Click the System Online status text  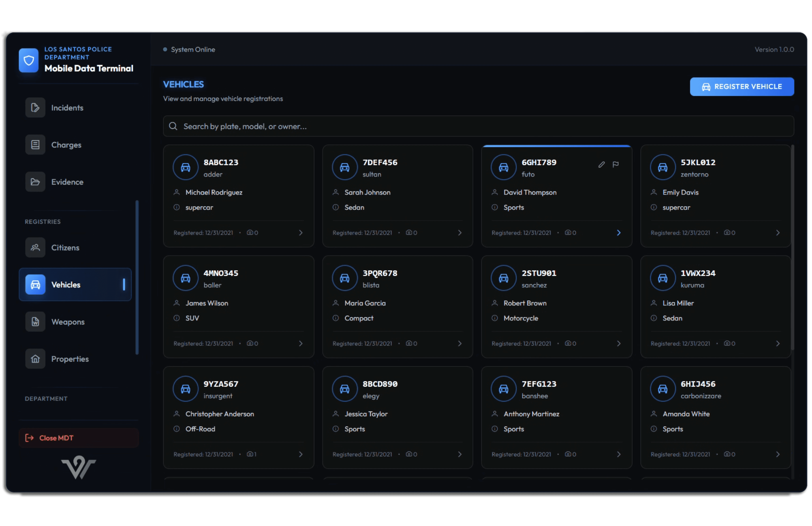point(193,49)
